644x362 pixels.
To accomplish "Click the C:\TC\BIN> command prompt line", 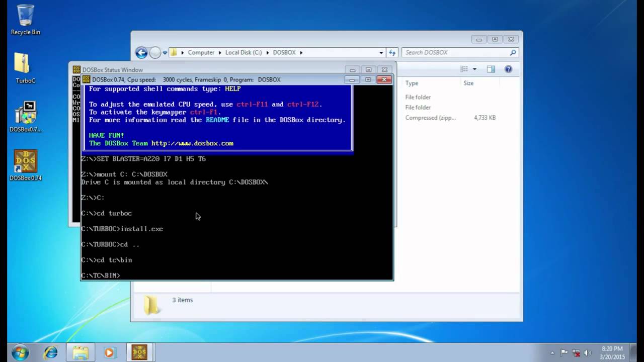I will point(101,276).
